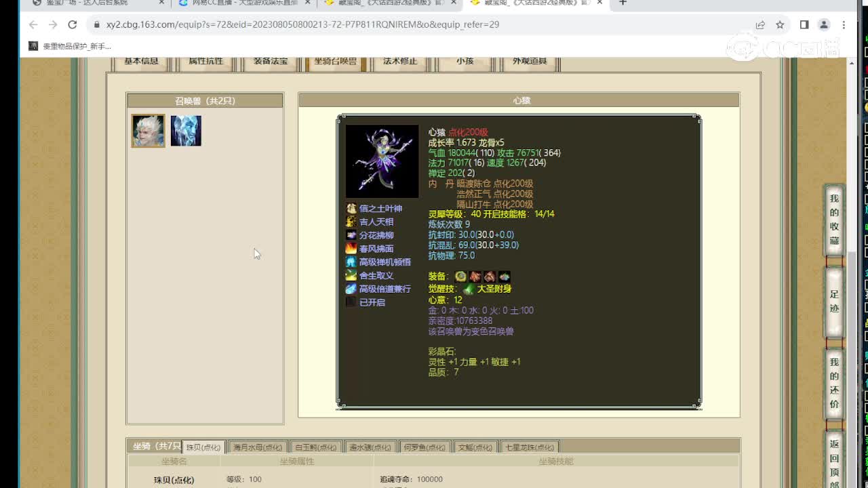Image resolution: width=868 pixels, height=488 pixels.
Task: Open the bookmark 集重物品保护_新手
Action: pyautogui.click(x=70, y=46)
